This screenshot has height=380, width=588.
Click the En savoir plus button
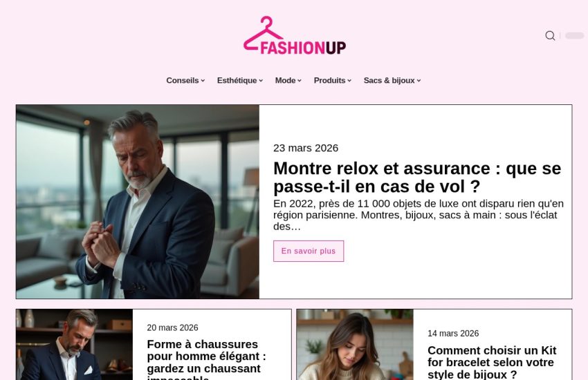(309, 251)
